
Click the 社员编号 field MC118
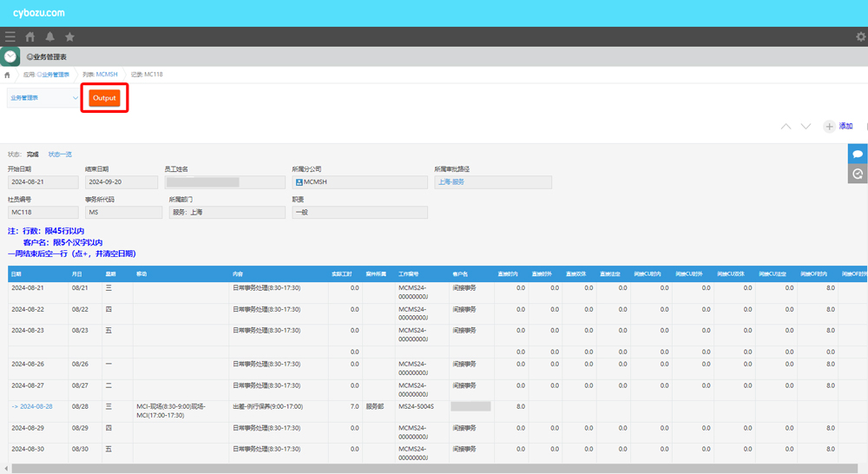pyautogui.click(x=43, y=212)
